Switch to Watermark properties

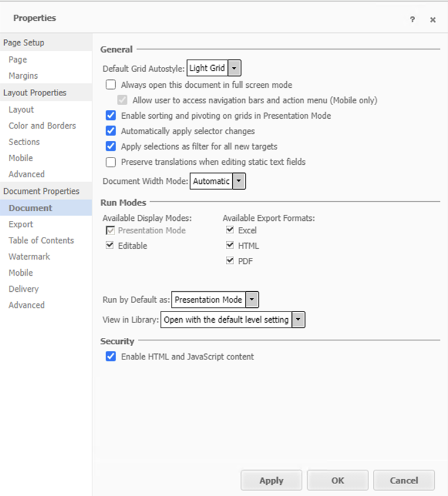pyautogui.click(x=29, y=257)
